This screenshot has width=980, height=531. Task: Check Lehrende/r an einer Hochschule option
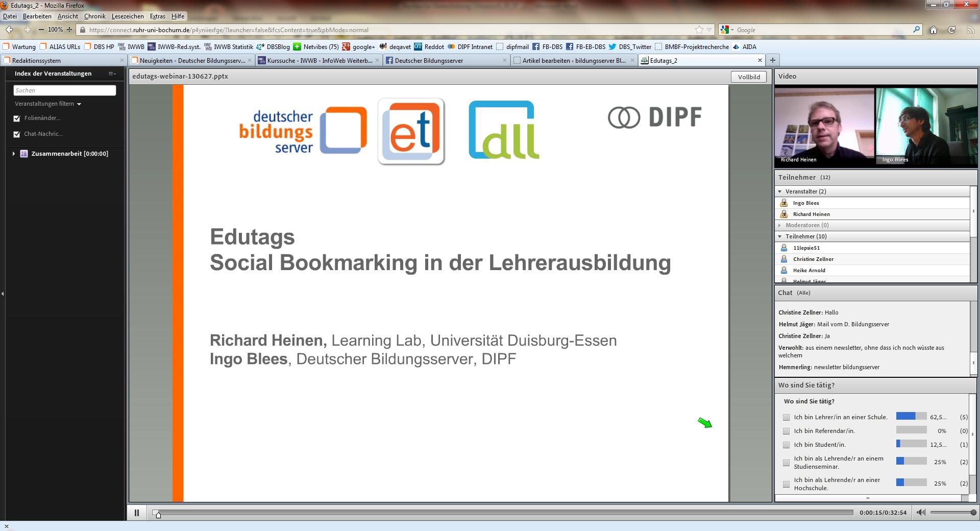click(x=786, y=484)
